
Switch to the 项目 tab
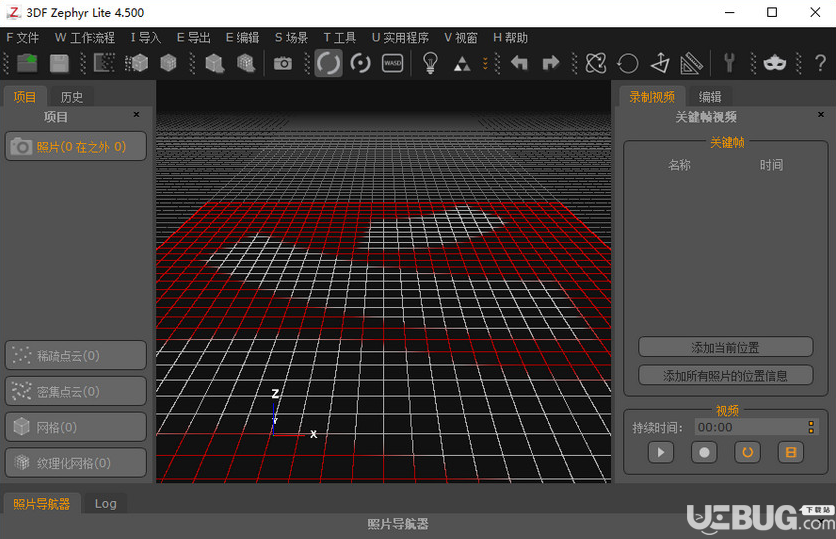click(25, 97)
